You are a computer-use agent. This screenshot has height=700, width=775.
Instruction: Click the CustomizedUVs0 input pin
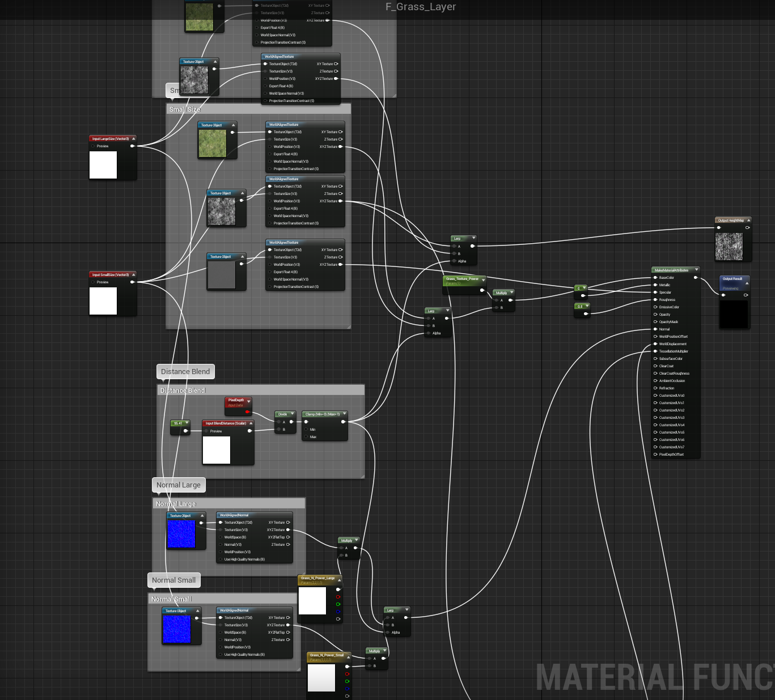[655, 396]
